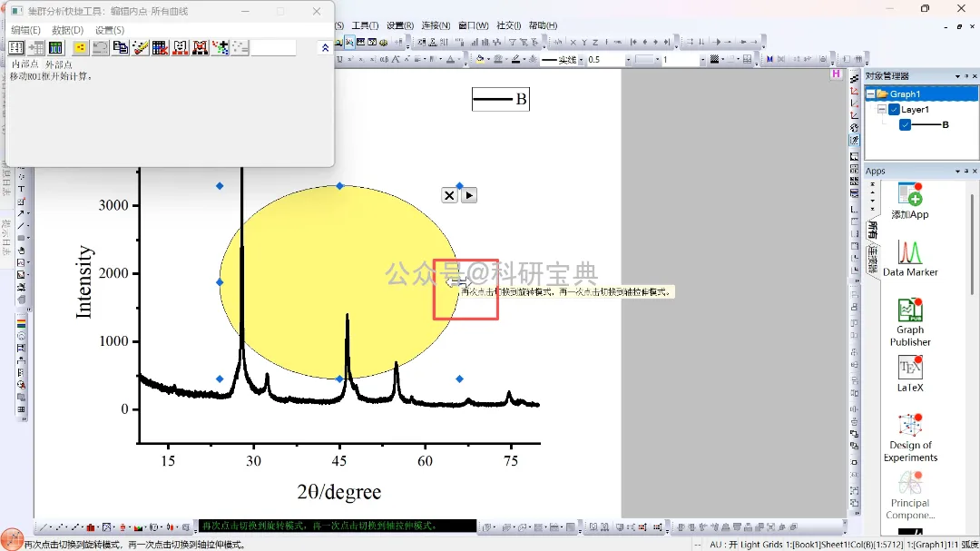Open the 连接(N) menu
The width and height of the screenshot is (980, 551).
[x=436, y=25]
